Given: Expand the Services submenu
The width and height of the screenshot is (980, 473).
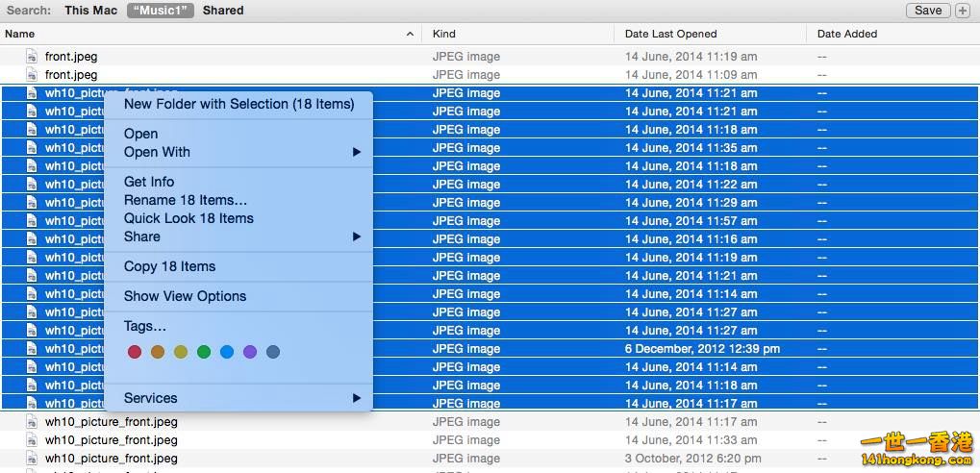Looking at the screenshot, I should 356,398.
